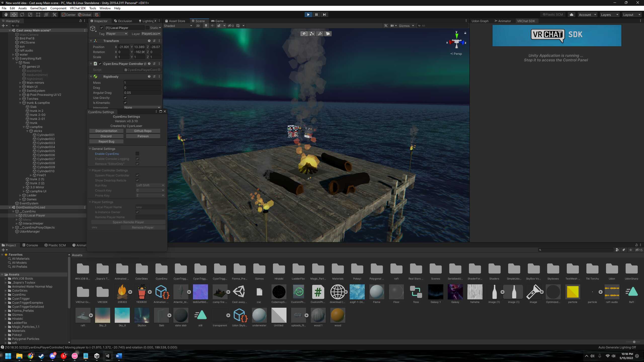Open the VRChat SDK menu
644x362 pixels.
click(78, 8)
